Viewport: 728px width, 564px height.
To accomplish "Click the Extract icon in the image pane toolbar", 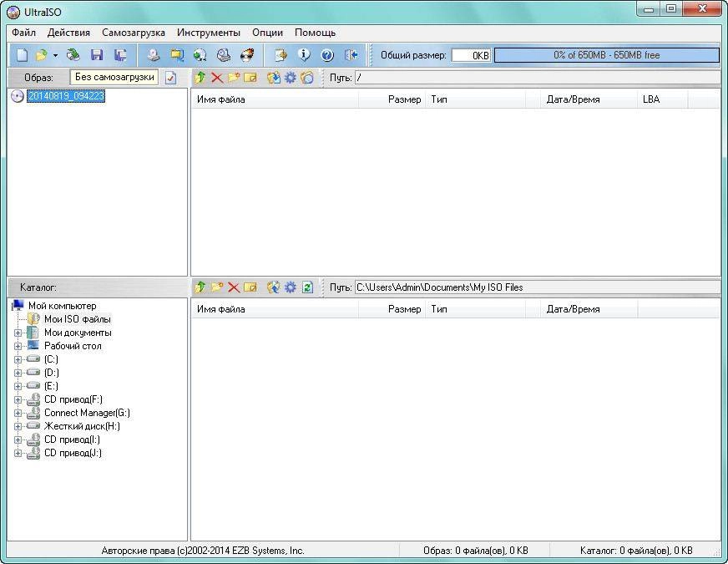I will point(274,78).
